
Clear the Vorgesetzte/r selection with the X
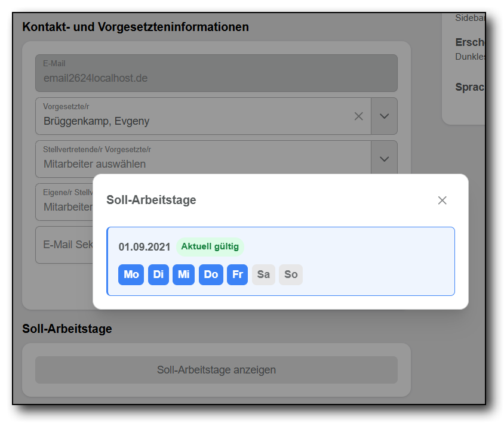pos(359,116)
